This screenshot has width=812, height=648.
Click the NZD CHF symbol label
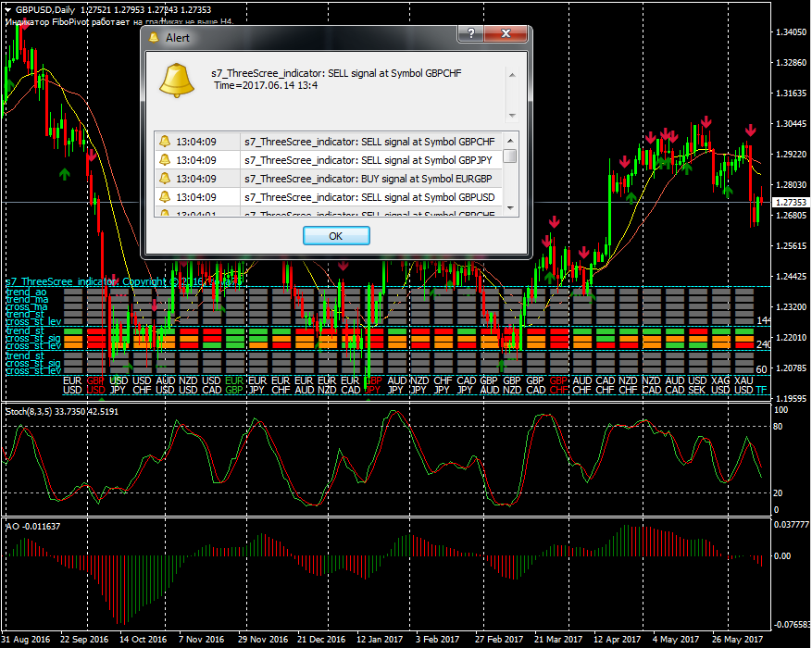(628, 385)
